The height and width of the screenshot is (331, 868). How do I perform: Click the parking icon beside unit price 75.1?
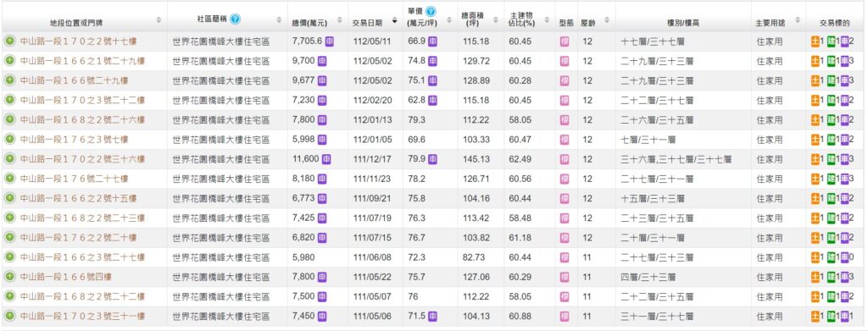pos(433,80)
